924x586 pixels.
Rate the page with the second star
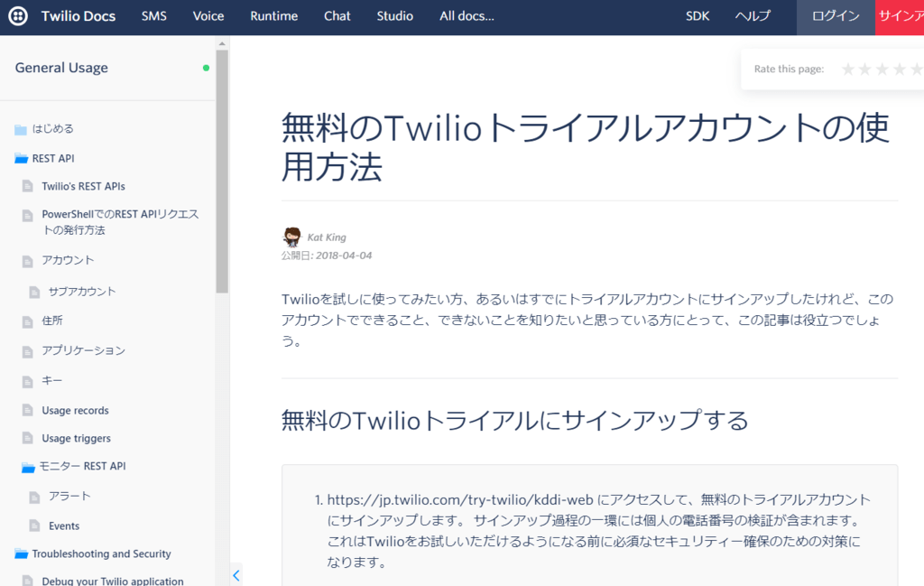[x=865, y=70]
